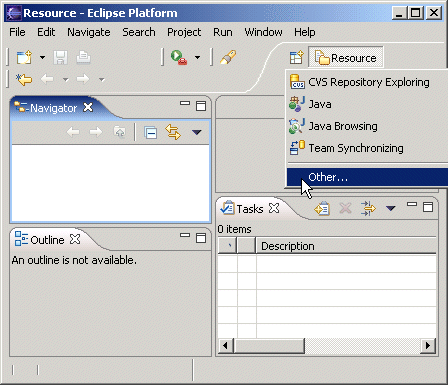448x385 pixels.
Task: Open the Search menu
Action: pyautogui.click(x=139, y=32)
